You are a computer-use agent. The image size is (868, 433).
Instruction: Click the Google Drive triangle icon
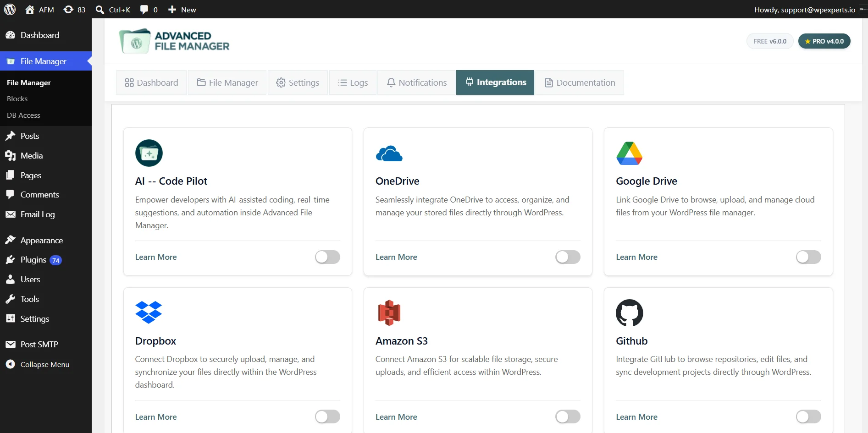630,153
